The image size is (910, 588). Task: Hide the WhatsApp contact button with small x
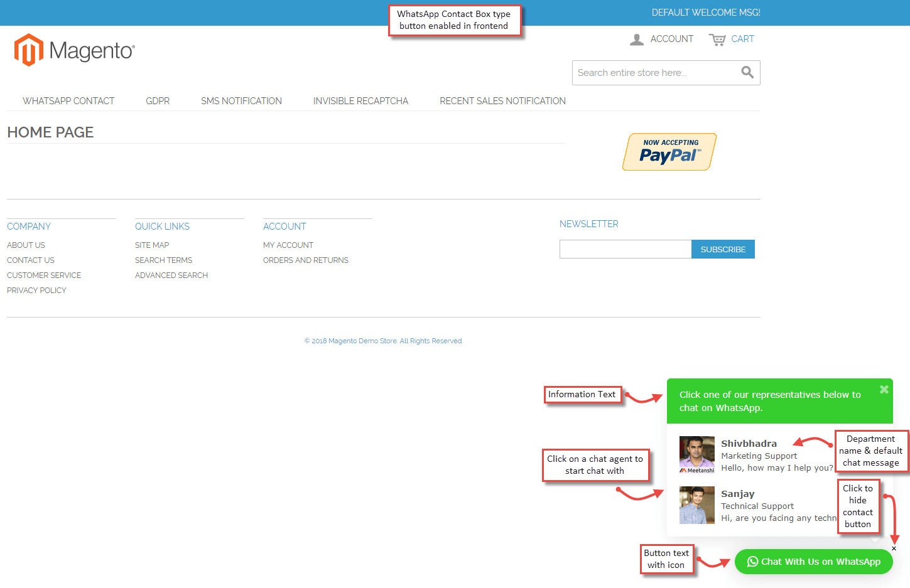894,548
